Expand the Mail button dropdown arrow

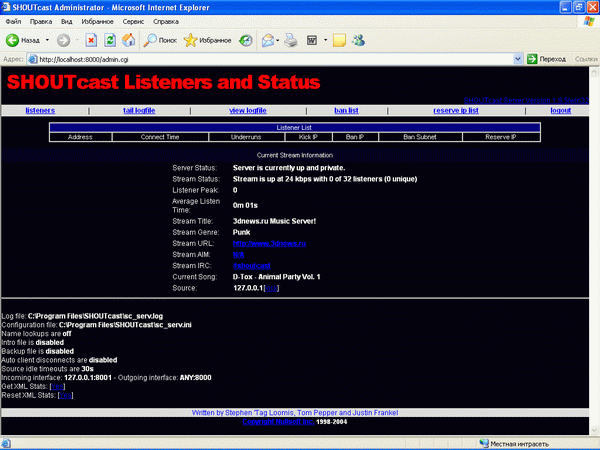278,40
